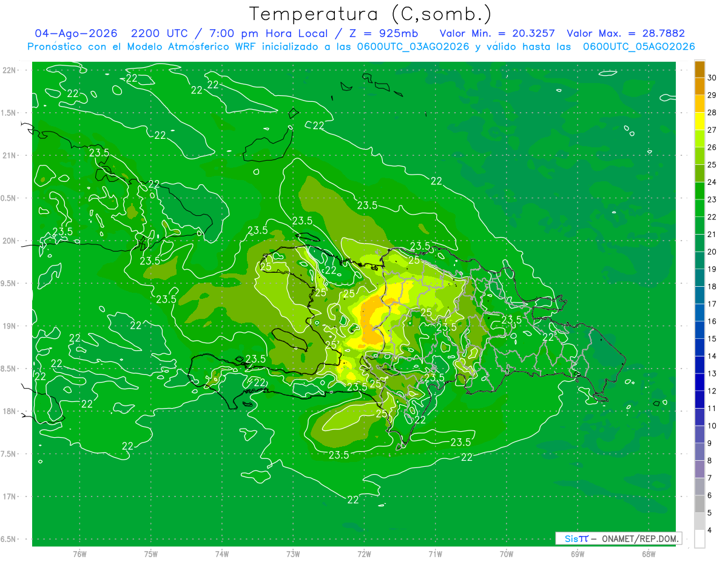The width and height of the screenshot is (728, 562).
Task: Click the 22N latitude axis label
Action: (9, 70)
